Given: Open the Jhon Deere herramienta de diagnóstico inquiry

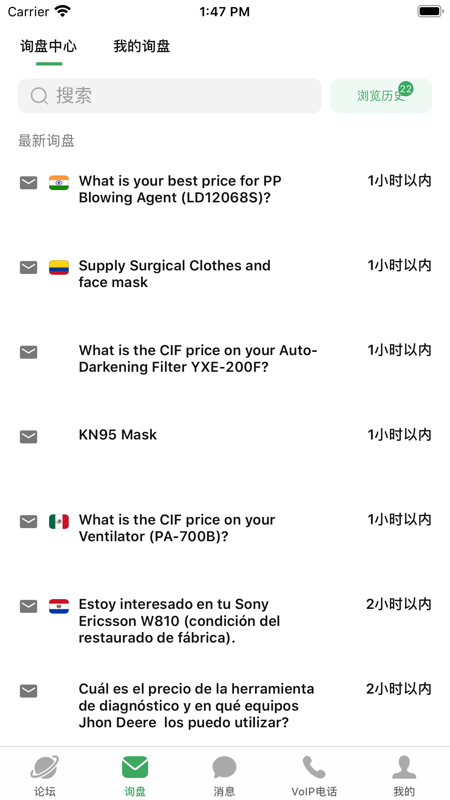Looking at the screenshot, I should [x=225, y=706].
